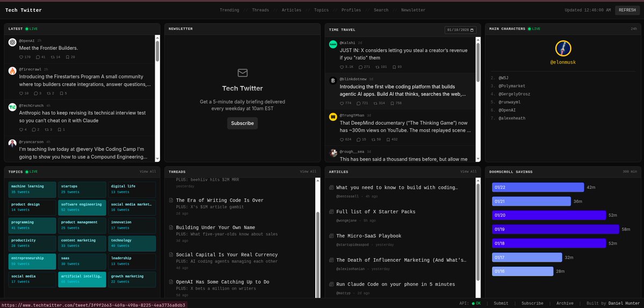644x308 pixels.
Task: Click the 01/22 doomscroll savings bar
Action: pos(538,187)
